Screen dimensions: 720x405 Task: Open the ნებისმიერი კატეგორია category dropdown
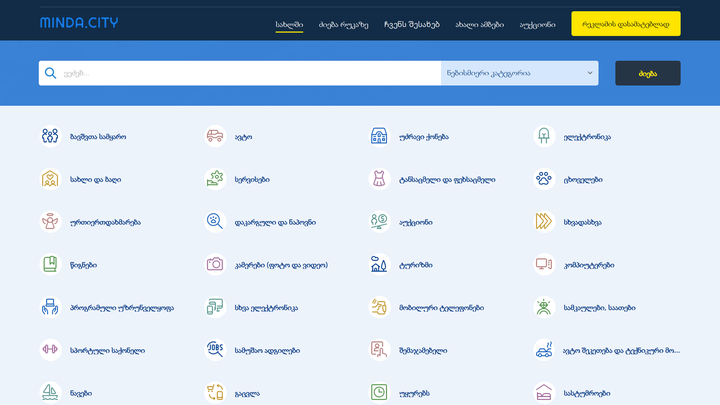pos(519,73)
